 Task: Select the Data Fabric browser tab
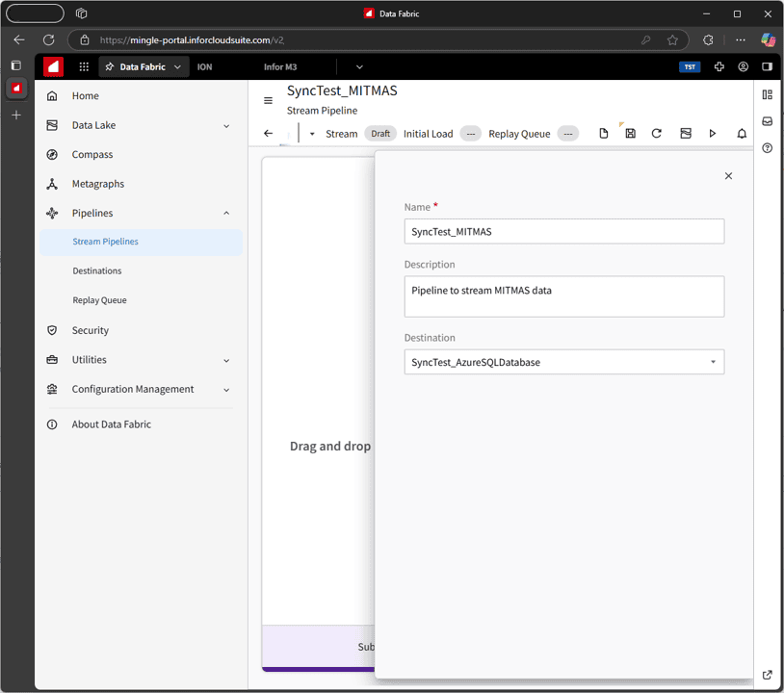pyautogui.click(x=16, y=89)
